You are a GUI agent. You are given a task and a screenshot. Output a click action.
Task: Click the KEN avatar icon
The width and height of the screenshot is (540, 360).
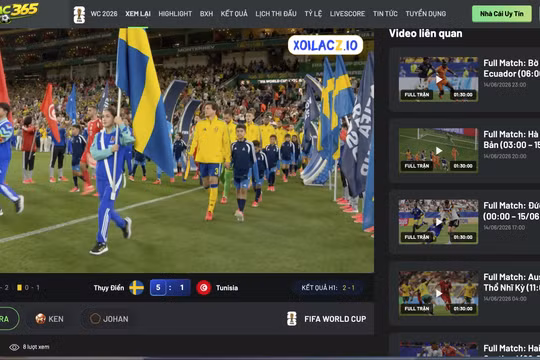click(41, 319)
